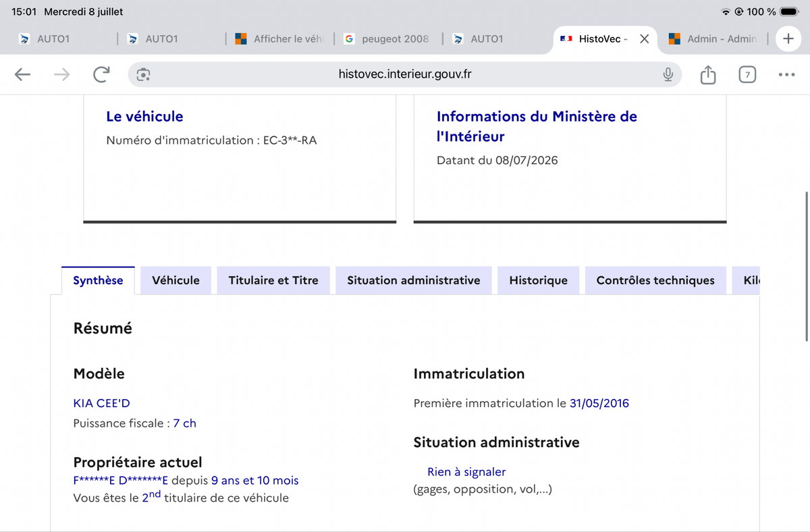This screenshot has height=532, width=810.
Task: Reload the page with the refresh icon
Action: tap(101, 75)
